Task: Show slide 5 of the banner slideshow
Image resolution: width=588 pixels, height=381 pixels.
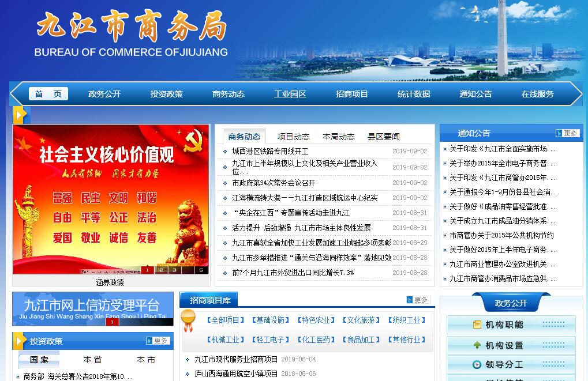Action: tap(201, 270)
